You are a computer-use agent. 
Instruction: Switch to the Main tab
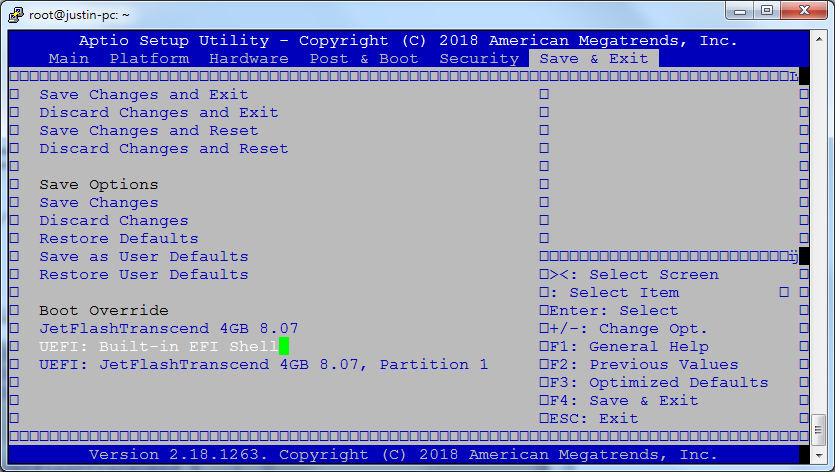69,59
